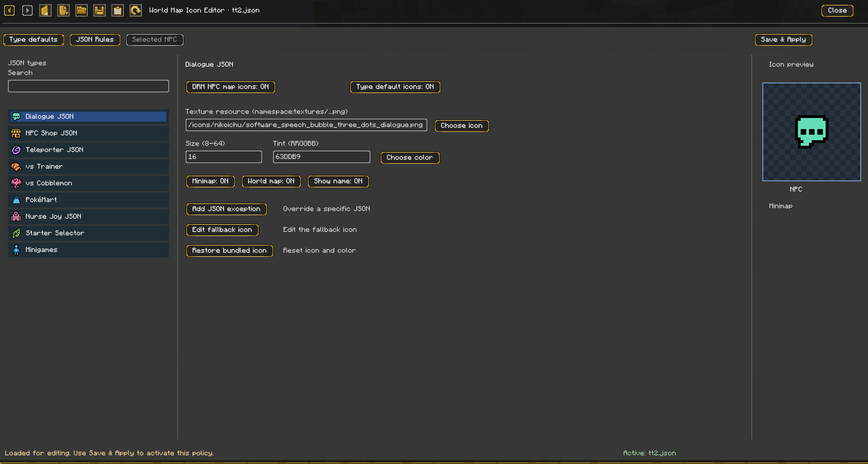The height and width of the screenshot is (464, 868).
Task: Click the orange icon beside vs Trainer
Action: pos(16,167)
